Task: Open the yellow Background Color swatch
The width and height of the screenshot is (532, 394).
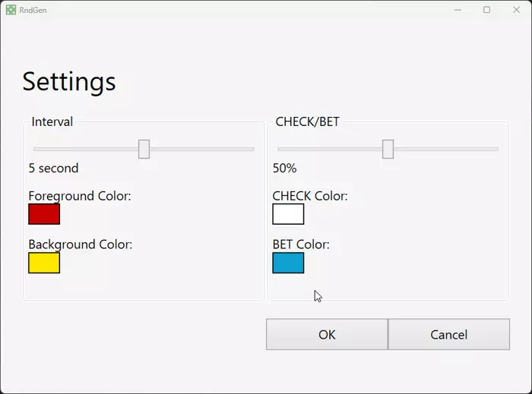Action: click(44, 263)
